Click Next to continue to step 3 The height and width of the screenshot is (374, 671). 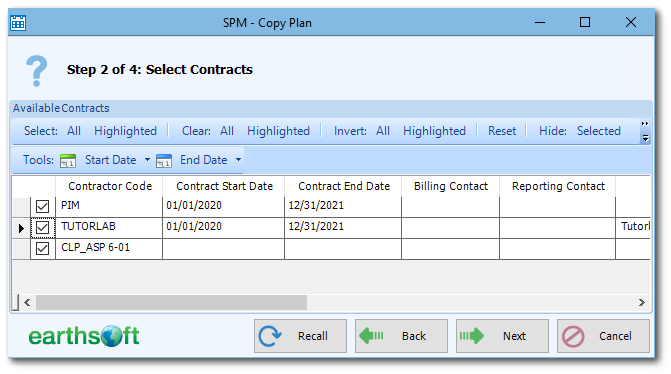point(502,336)
